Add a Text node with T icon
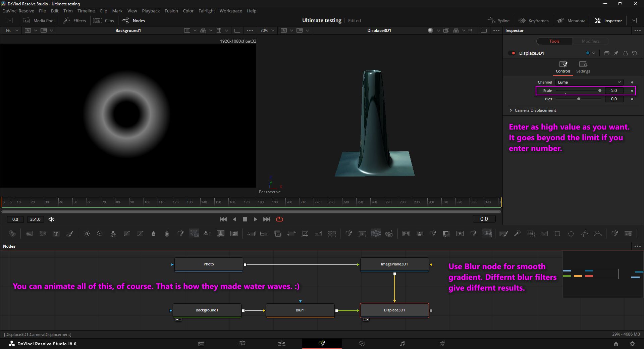 pos(56,234)
